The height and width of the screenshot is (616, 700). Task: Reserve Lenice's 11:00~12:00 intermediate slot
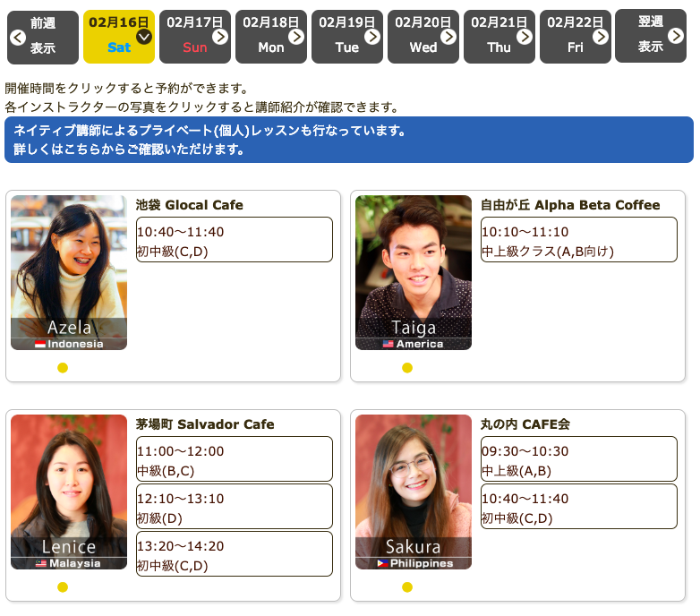click(x=235, y=459)
